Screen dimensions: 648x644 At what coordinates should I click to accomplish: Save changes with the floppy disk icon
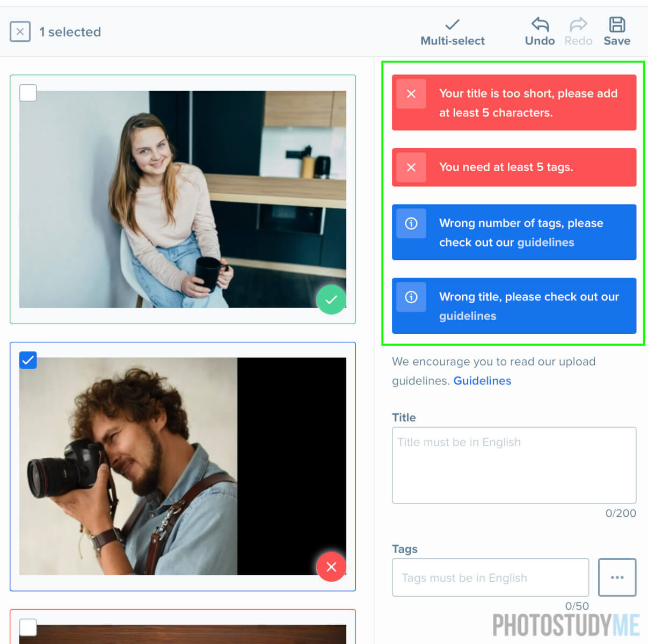(x=617, y=32)
